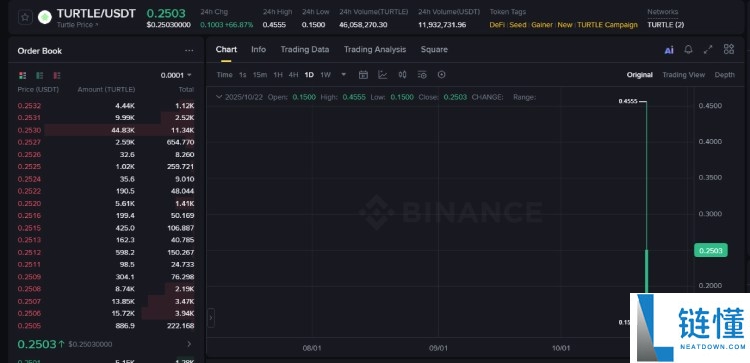750x363 pixels.
Task: Click the 654.770 total cell
Action: pos(180,142)
